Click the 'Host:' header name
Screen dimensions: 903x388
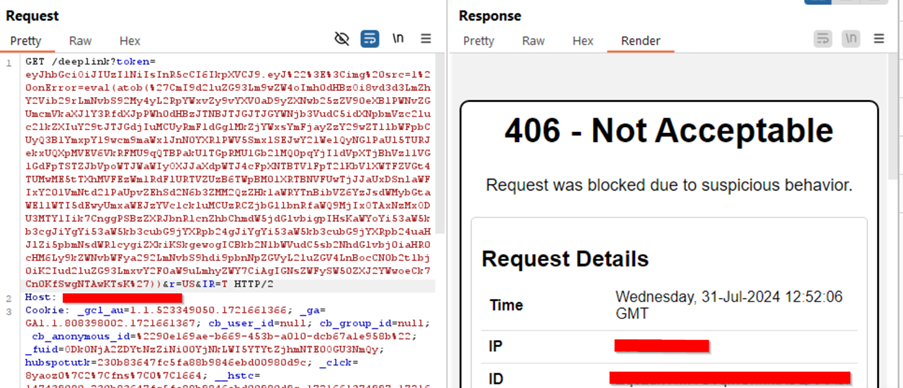pos(41,298)
